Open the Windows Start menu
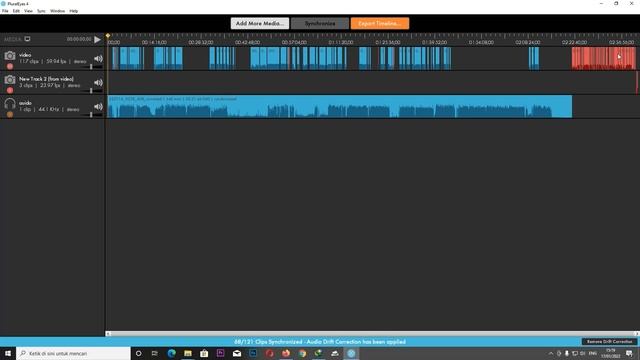Screen dimensions: 640x360 click(8, 353)
